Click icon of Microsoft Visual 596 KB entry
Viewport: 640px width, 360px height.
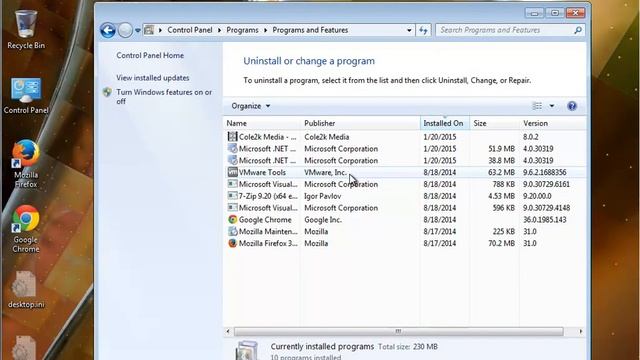pos(232,208)
